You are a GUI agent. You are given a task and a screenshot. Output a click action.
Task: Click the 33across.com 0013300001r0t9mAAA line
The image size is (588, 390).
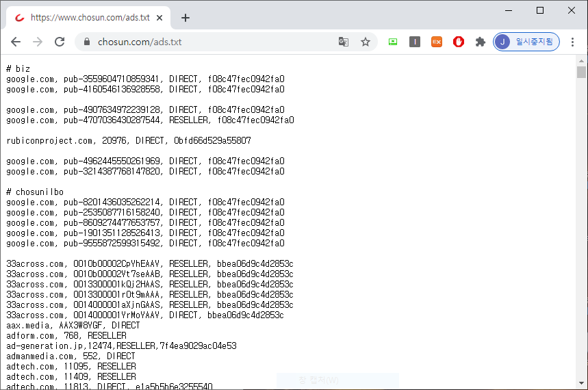(x=150, y=294)
